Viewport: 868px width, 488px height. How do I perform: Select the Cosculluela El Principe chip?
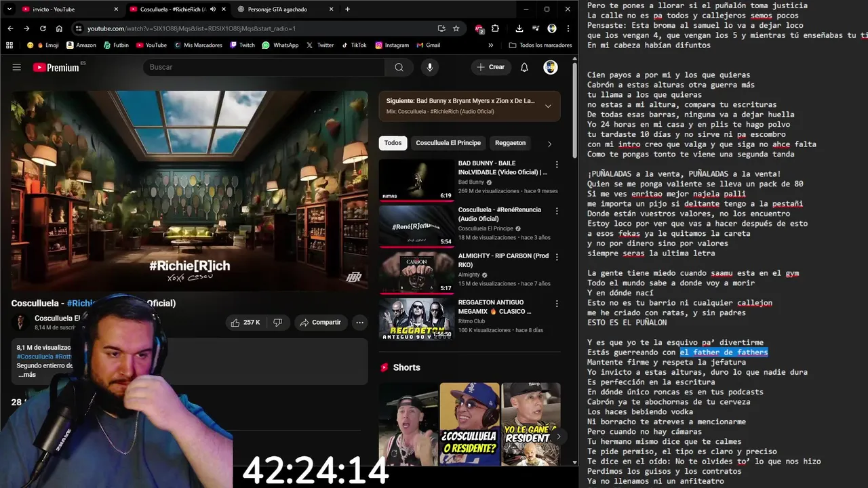pos(448,143)
